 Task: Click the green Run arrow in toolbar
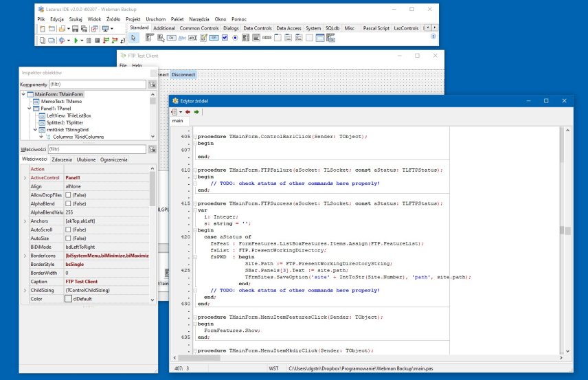pos(74,41)
